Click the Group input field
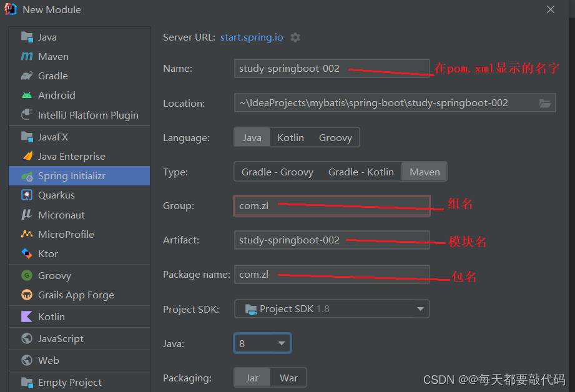This screenshot has height=392, width=575. click(x=332, y=206)
